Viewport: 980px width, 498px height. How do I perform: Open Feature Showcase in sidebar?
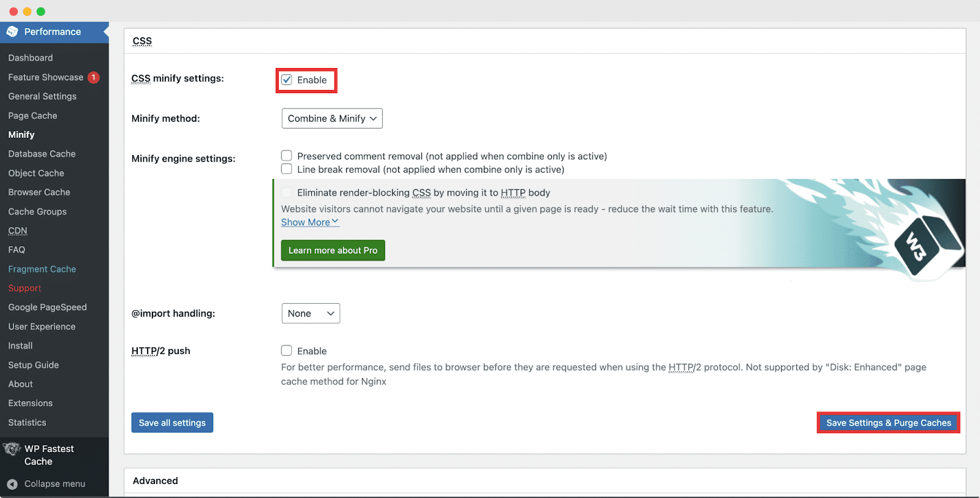46,77
